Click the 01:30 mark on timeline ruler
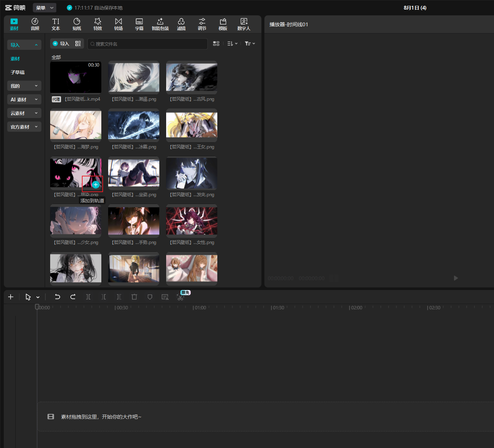Screen dimensions: 494x448 278,308
